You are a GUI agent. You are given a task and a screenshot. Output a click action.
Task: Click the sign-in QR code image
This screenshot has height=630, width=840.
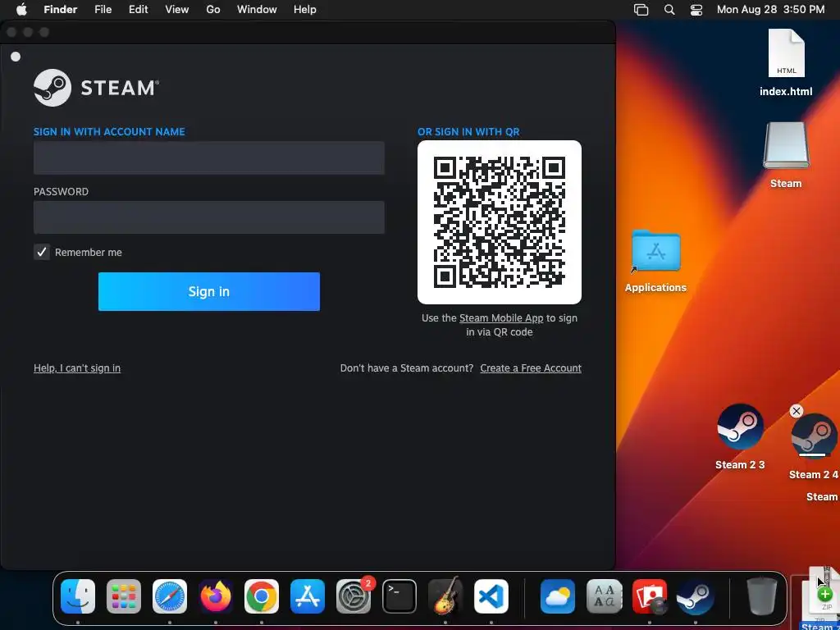500,222
